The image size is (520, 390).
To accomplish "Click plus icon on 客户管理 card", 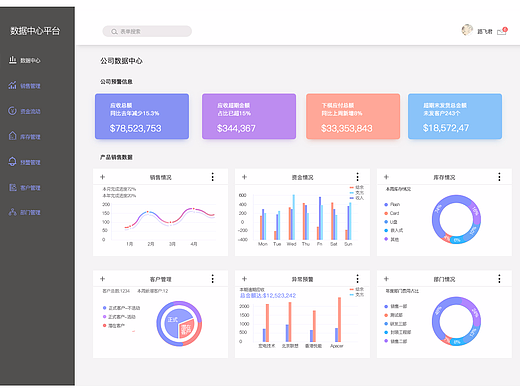I will [103, 279].
